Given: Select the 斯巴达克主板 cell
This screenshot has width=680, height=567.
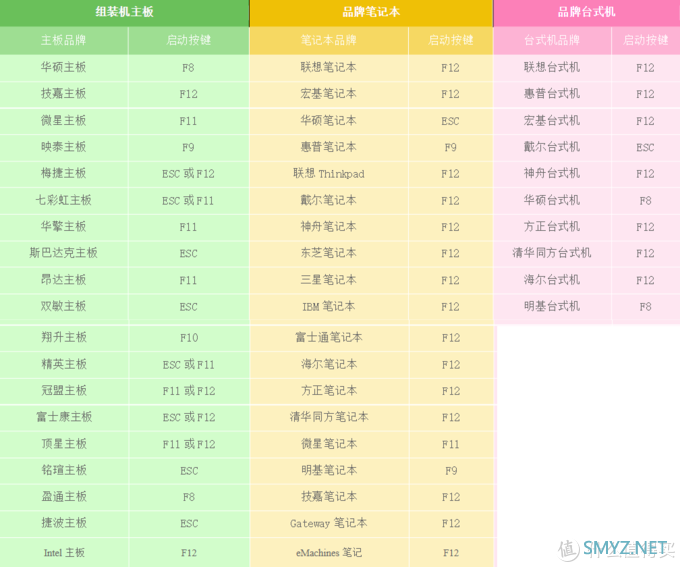Looking at the screenshot, I should 63,253.
